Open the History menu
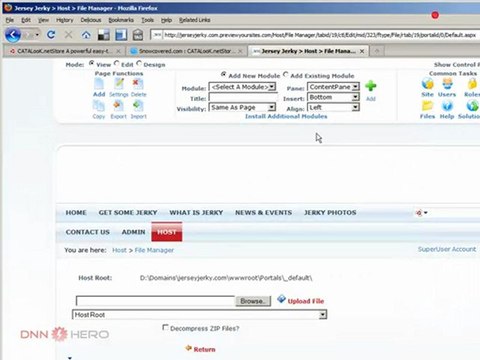This screenshot has width=480, height=360. tap(65, 20)
